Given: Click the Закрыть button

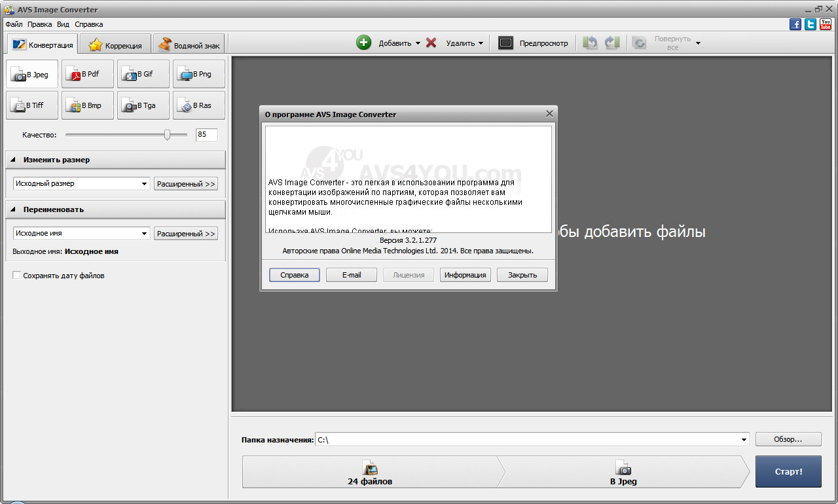Looking at the screenshot, I should (522, 275).
